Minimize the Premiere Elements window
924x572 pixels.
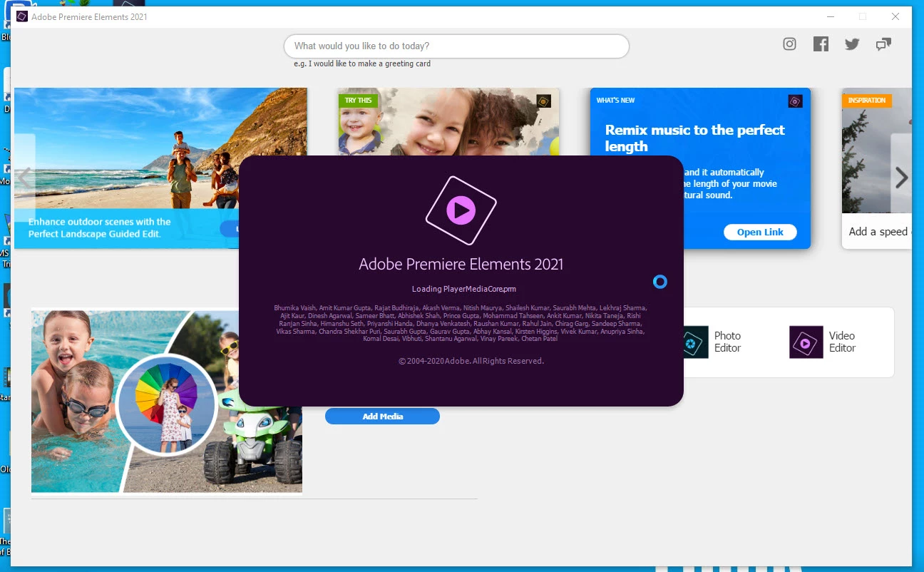[830, 16]
